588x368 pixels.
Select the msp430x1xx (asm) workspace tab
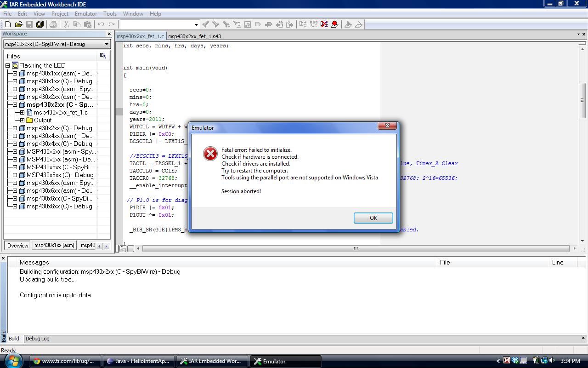tap(54, 245)
